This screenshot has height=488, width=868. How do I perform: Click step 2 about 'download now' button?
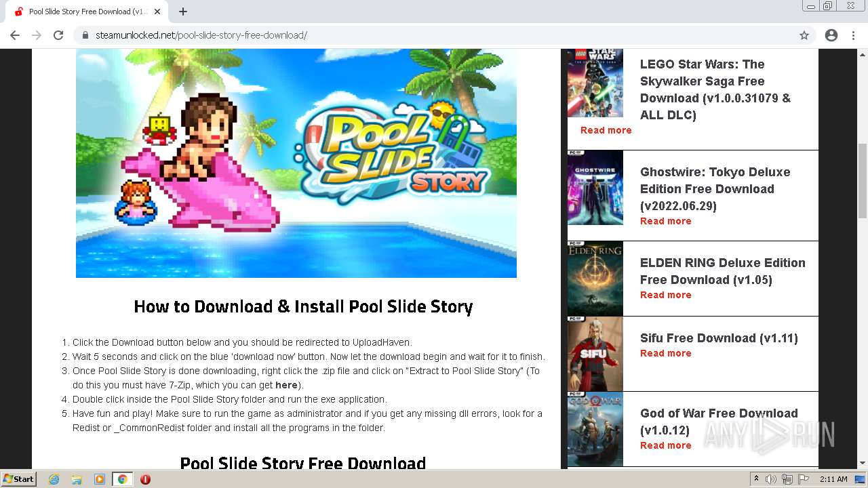[309, 357]
